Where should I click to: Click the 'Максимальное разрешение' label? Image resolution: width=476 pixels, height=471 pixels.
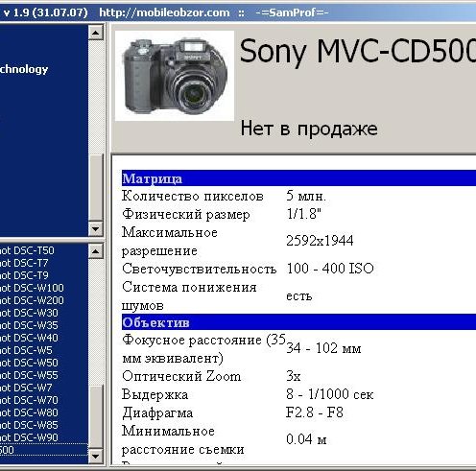point(170,242)
